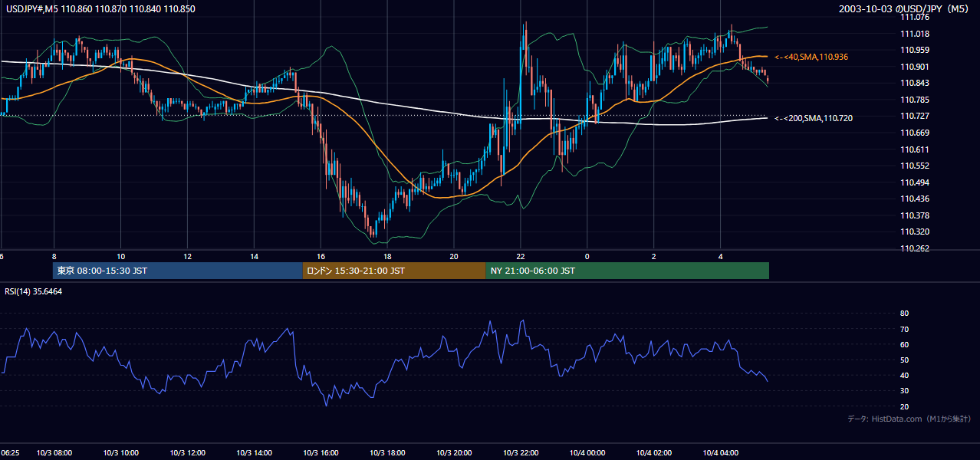Click price axis value 110.669
The image size is (980, 460).
coord(916,133)
